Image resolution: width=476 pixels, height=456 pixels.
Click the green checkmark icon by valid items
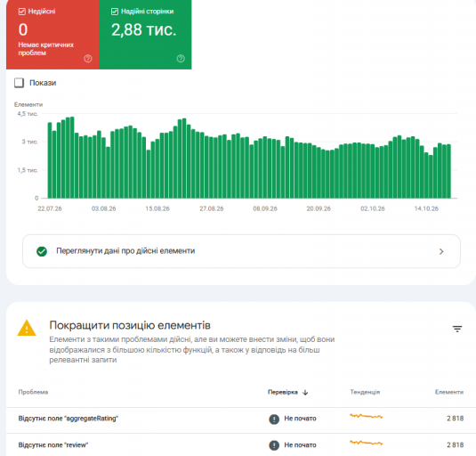pyautogui.click(x=42, y=251)
